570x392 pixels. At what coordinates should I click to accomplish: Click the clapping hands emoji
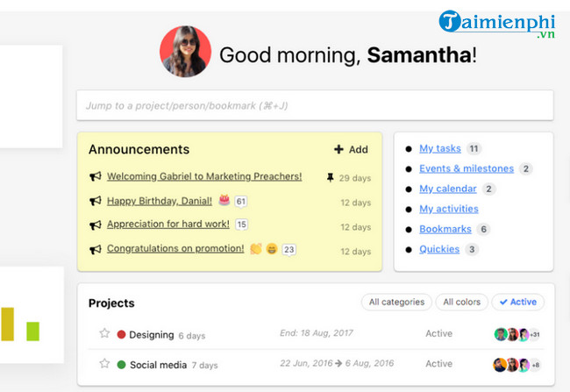(x=256, y=249)
